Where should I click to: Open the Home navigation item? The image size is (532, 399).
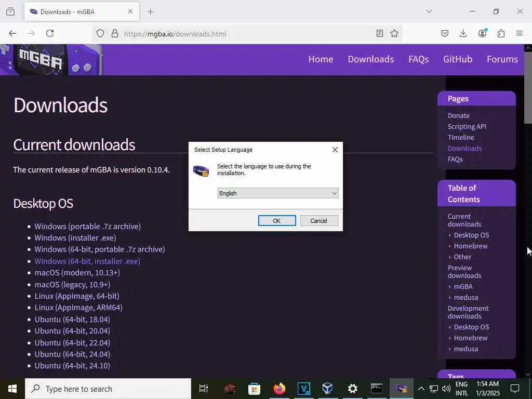tap(321, 59)
